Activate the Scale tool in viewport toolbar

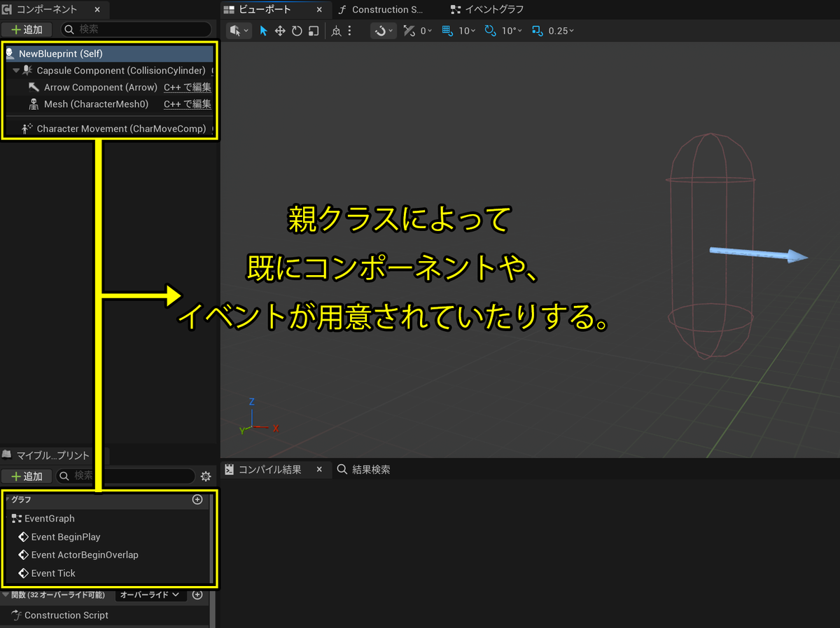click(314, 31)
